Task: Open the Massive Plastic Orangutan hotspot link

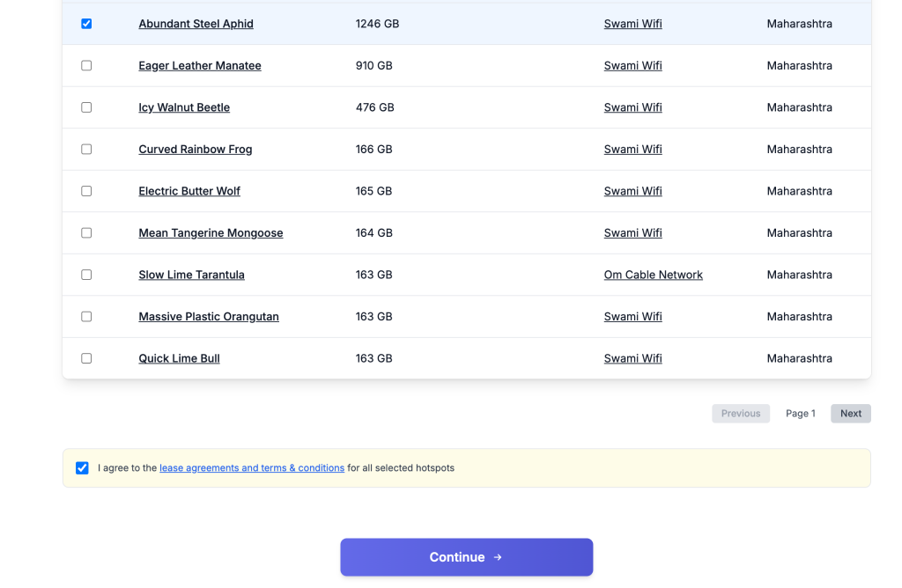Action: pyautogui.click(x=209, y=317)
